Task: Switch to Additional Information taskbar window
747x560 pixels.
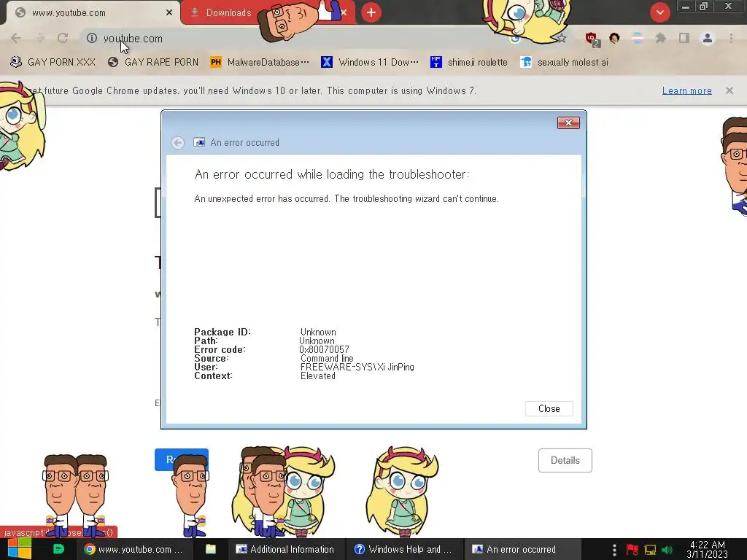Action: (x=285, y=549)
